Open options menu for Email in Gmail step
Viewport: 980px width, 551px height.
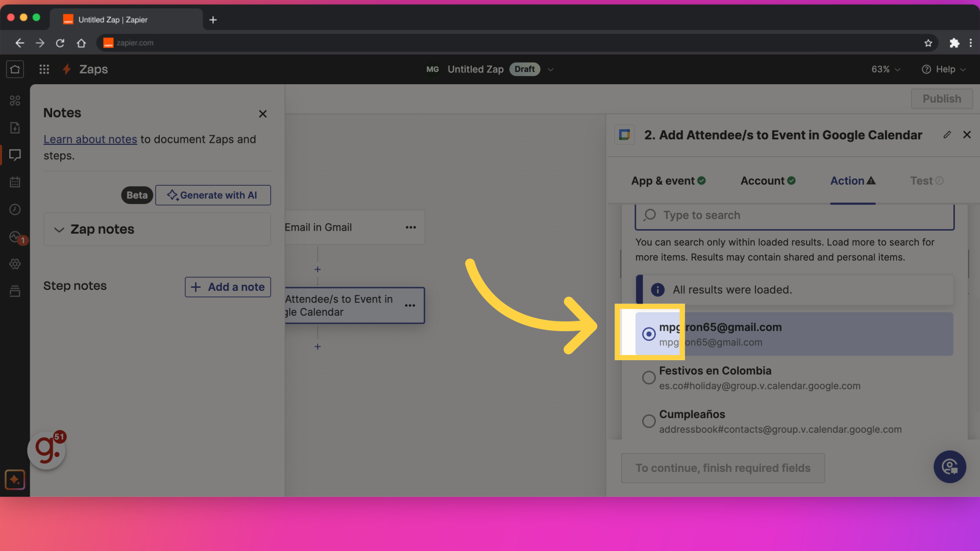pyautogui.click(x=411, y=228)
